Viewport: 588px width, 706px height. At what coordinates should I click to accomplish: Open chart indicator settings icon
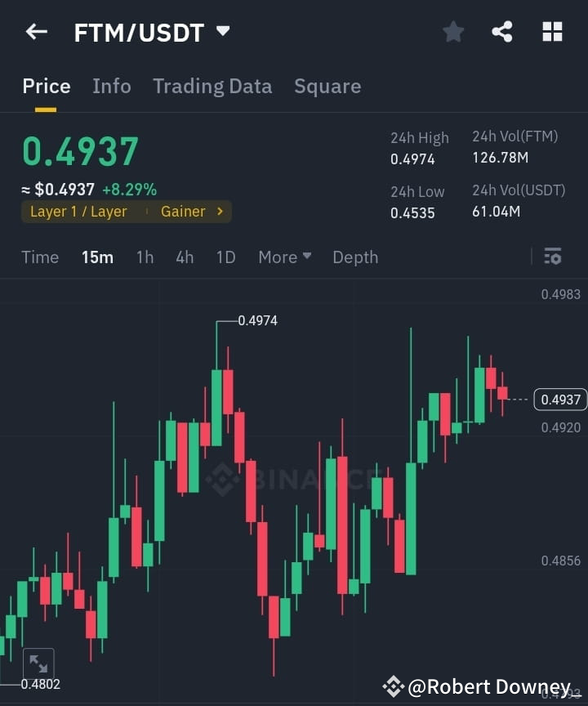553,257
